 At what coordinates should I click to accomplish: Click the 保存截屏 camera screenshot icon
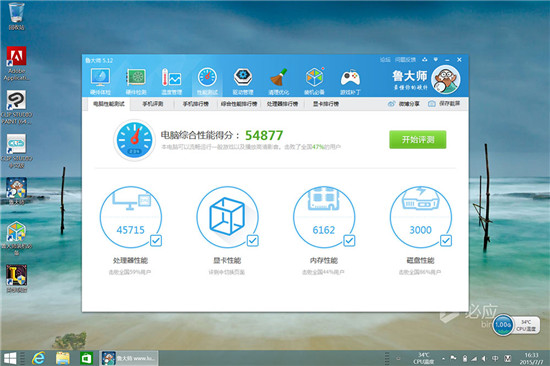point(432,104)
